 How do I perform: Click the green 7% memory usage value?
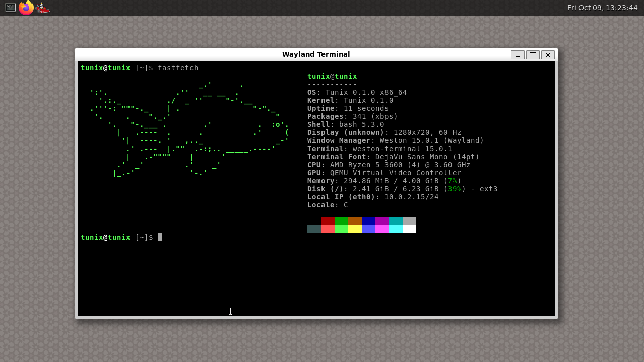(x=453, y=181)
